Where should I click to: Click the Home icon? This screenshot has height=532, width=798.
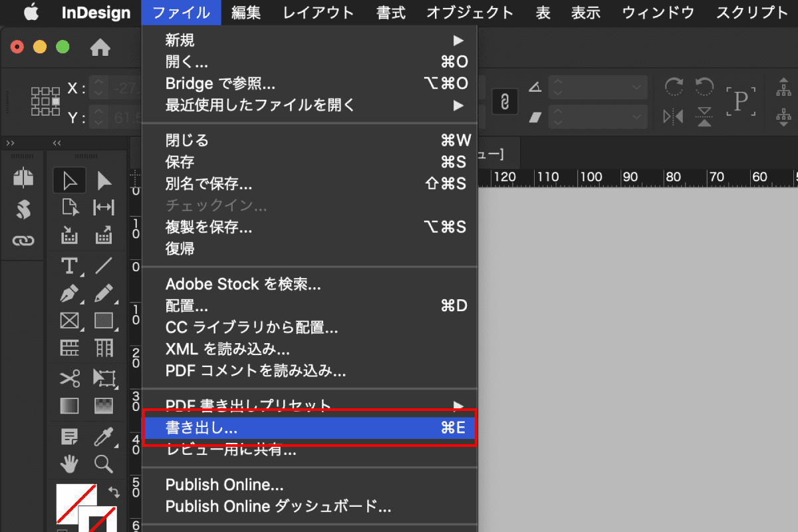(x=100, y=47)
